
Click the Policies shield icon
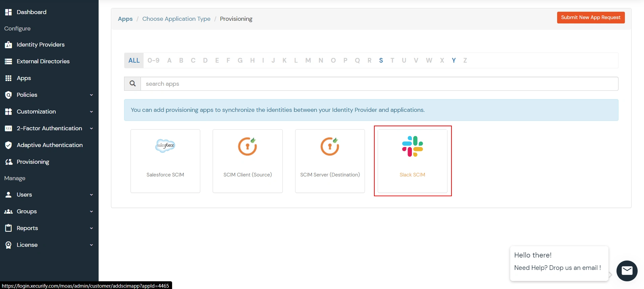(x=8, y=95)
